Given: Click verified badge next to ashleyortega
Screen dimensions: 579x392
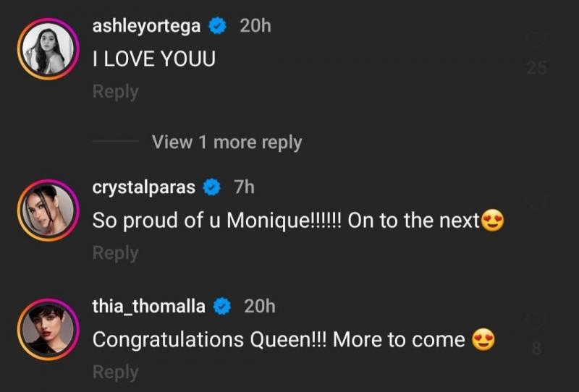Looking at the screenshot, I should (x=217, y=27).
